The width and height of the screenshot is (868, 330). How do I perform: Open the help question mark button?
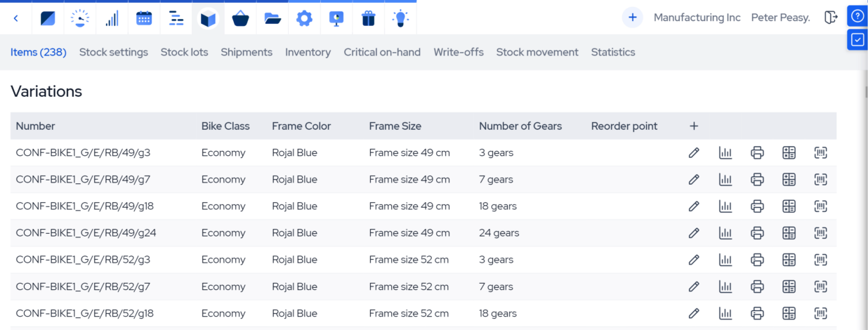(857, 15)
